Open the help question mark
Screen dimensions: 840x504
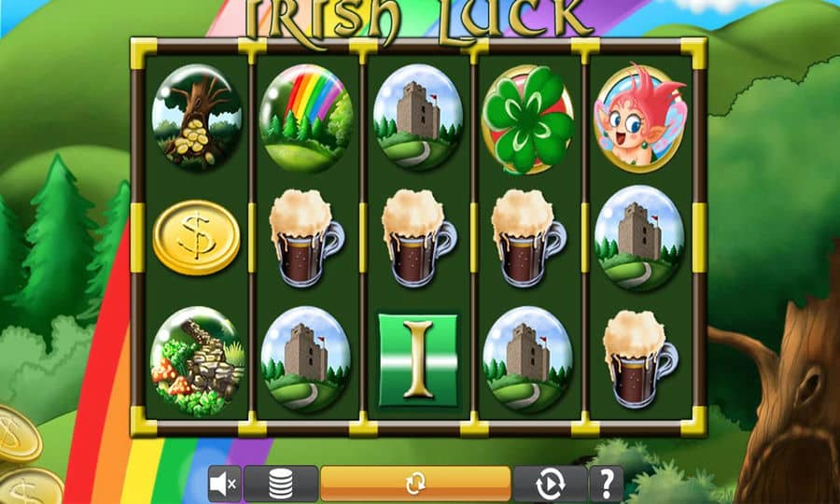point(607,483)
